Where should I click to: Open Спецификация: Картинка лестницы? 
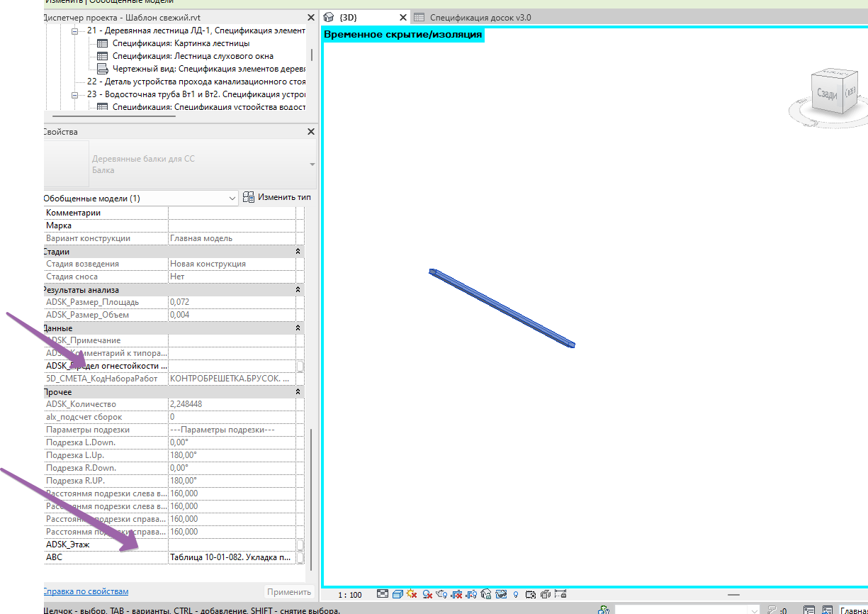[181, 43]
